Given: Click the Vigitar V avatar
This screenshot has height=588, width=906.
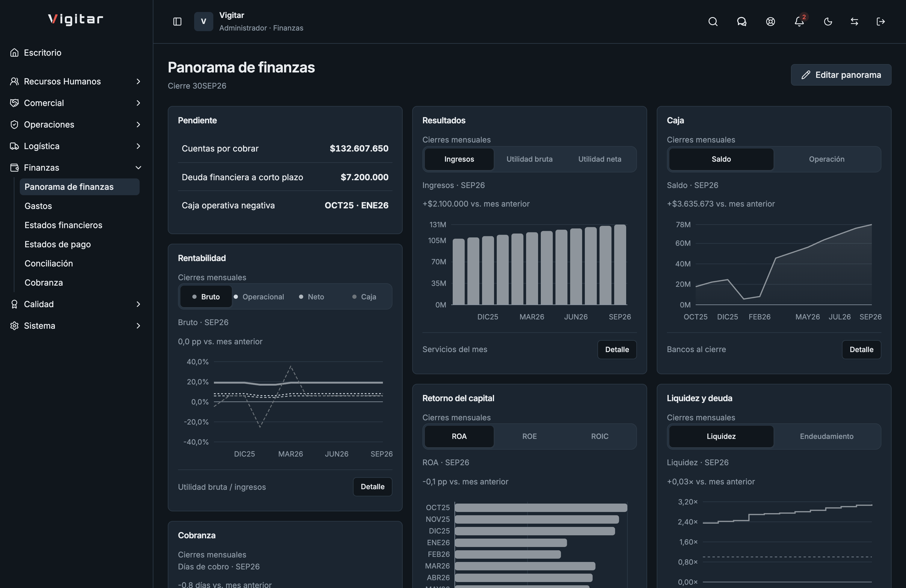Looking at the screenshot, I should [204, 22].
